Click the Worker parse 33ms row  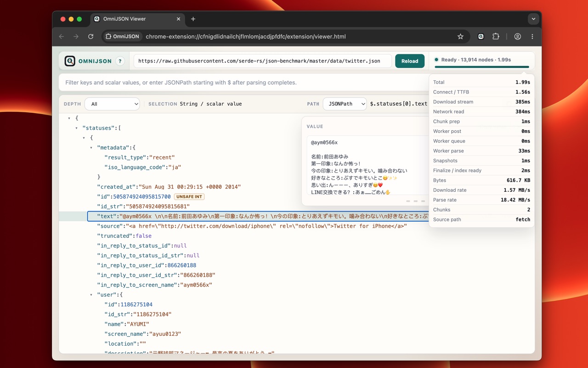coord(481,151)
